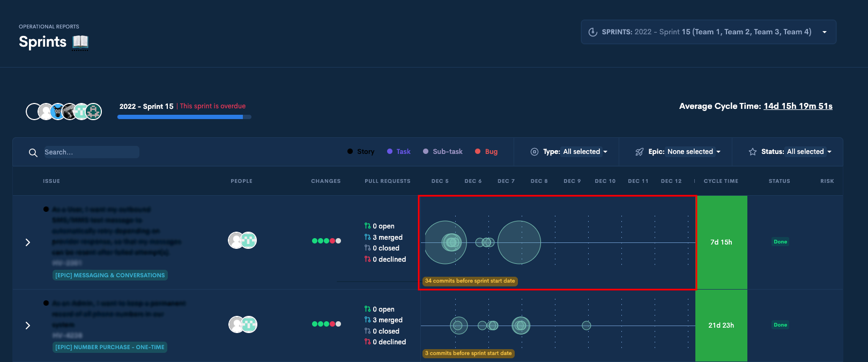Open the book icon next to Sprints title
868x362 pixels.
click(x=80, y=42)
